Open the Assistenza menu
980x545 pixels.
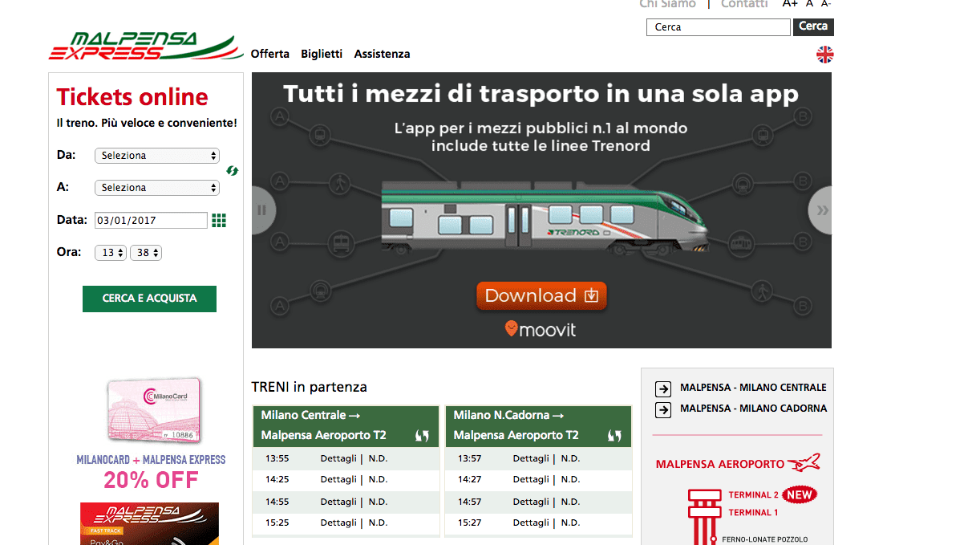[383, 54]
